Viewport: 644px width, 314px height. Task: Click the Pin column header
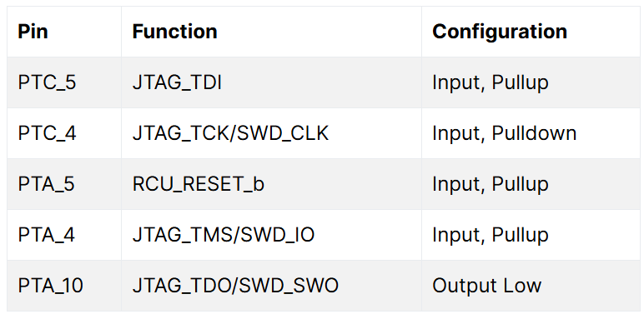point(33,32)
